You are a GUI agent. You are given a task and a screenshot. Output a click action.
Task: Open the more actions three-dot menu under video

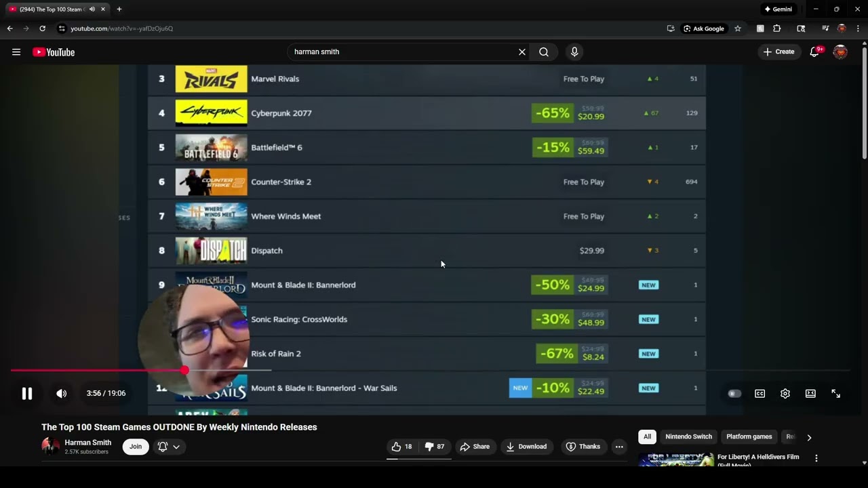619,447
